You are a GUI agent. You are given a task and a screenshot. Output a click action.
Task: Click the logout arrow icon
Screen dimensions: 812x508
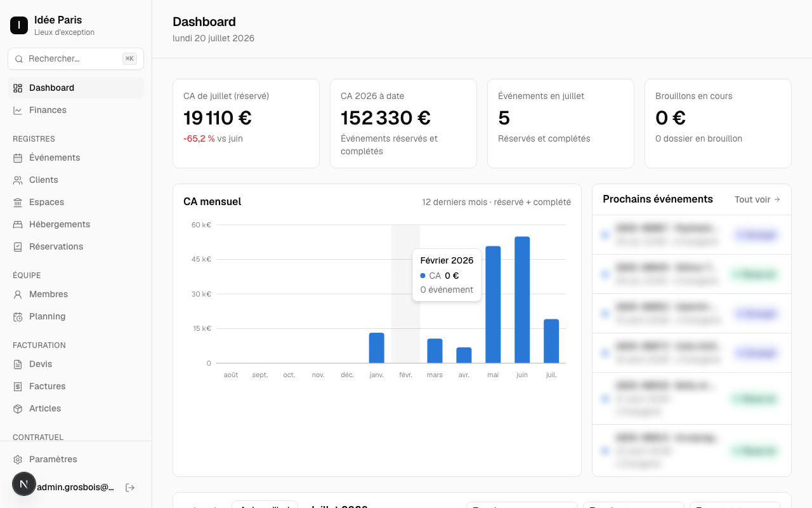[130, 488]
